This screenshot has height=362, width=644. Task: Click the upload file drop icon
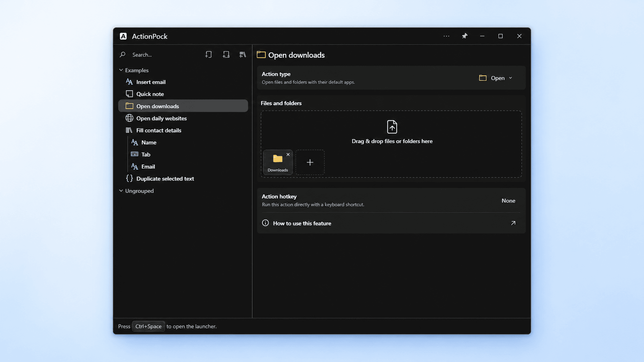[392, 127]
